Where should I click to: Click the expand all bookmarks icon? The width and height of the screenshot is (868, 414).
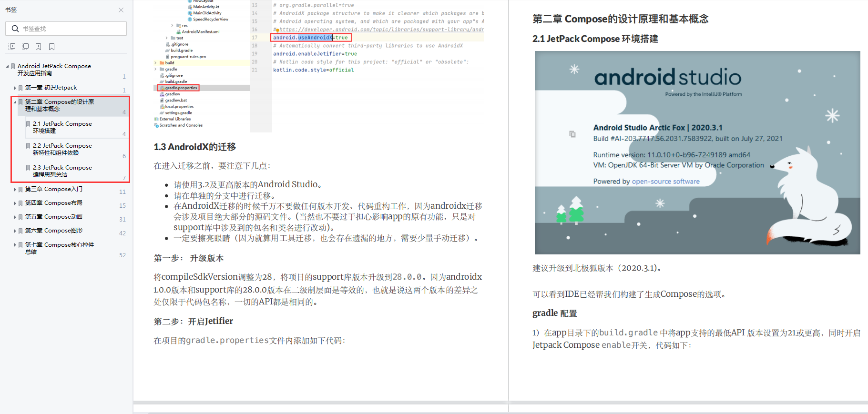tap(12, 47)
